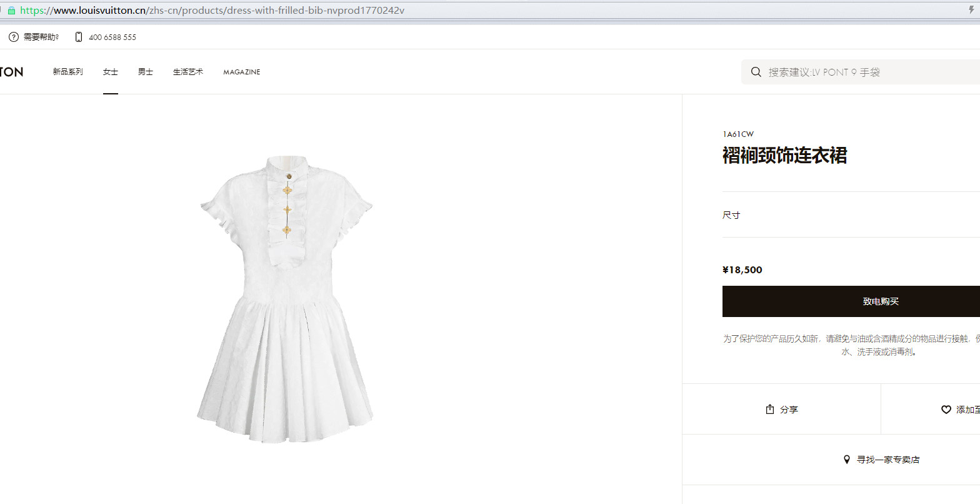The width and height of the screenshot is (980, 504).
Task: Open the 男士 menu
Action: 146,72
